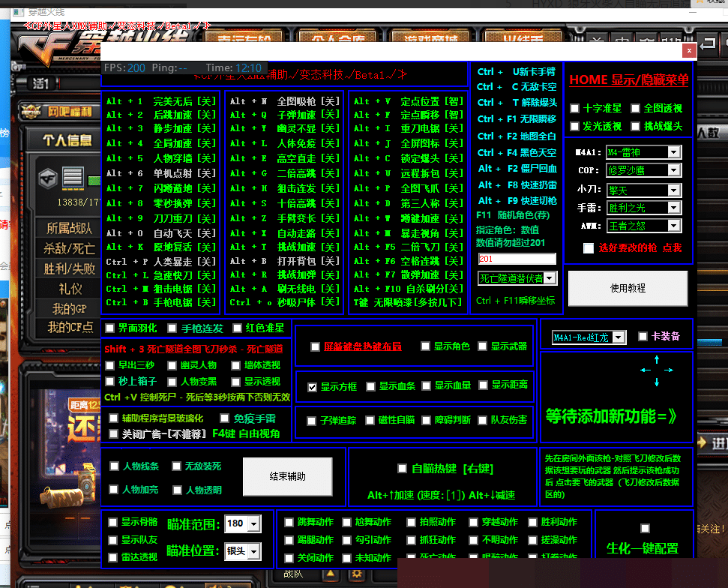
Task: Open the ATM dropdown showing 王者之怒
Action: click(x=644, y=226)
